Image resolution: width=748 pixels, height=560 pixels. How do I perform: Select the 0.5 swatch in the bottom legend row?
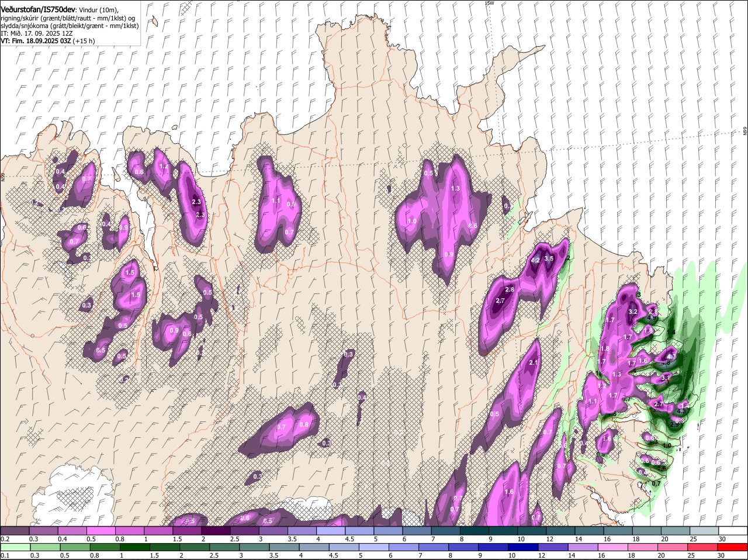pos(75,548)
